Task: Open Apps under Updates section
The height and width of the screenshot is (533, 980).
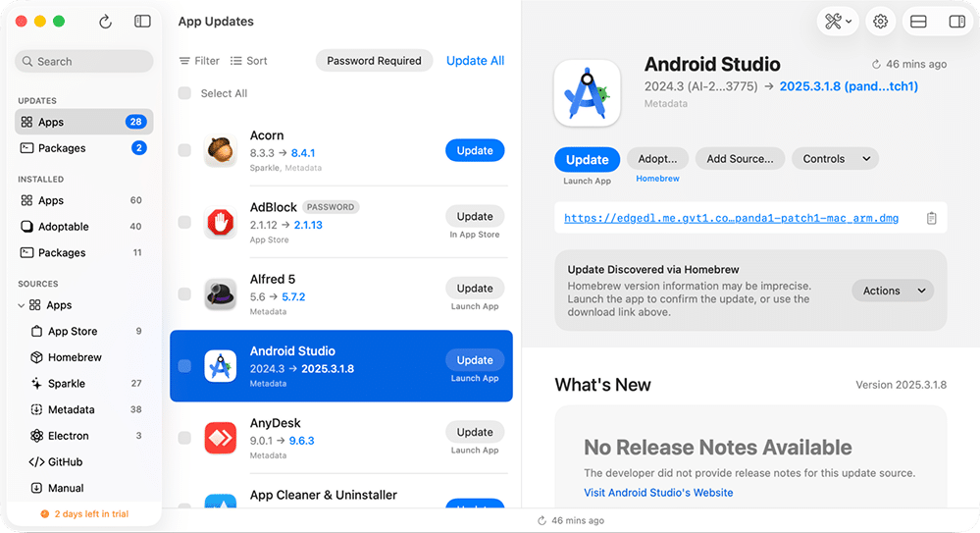Action: [x=84, y=122]
